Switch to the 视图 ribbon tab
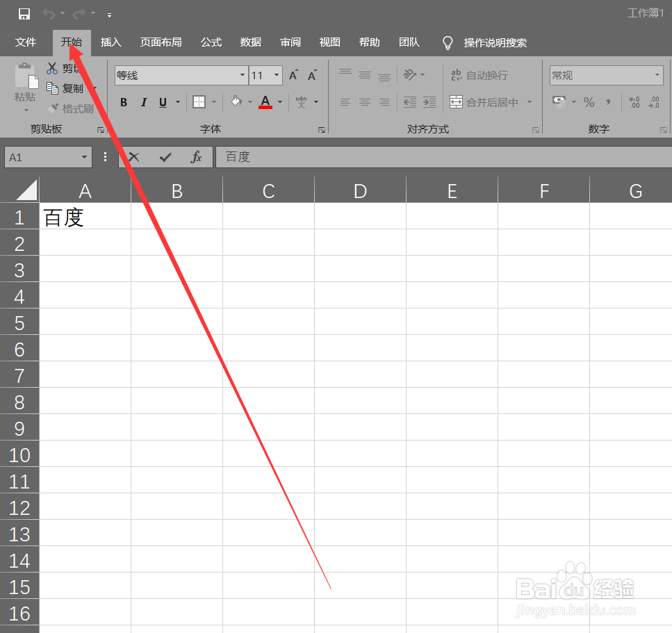 point(330,42)
